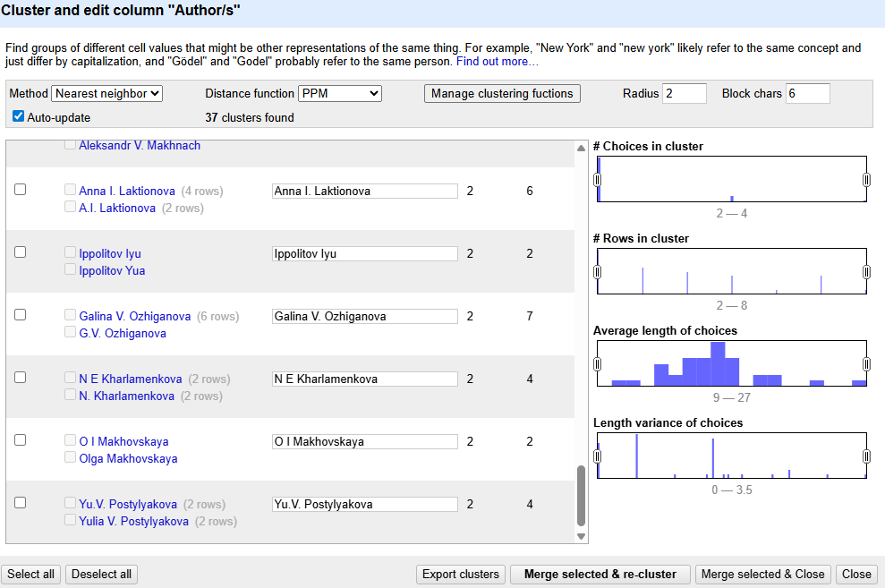Viewport: 885px width, 588px height.
Task: Tick the Yu.V. Postylyakova cluster checkbox
Action: (21, 503)
